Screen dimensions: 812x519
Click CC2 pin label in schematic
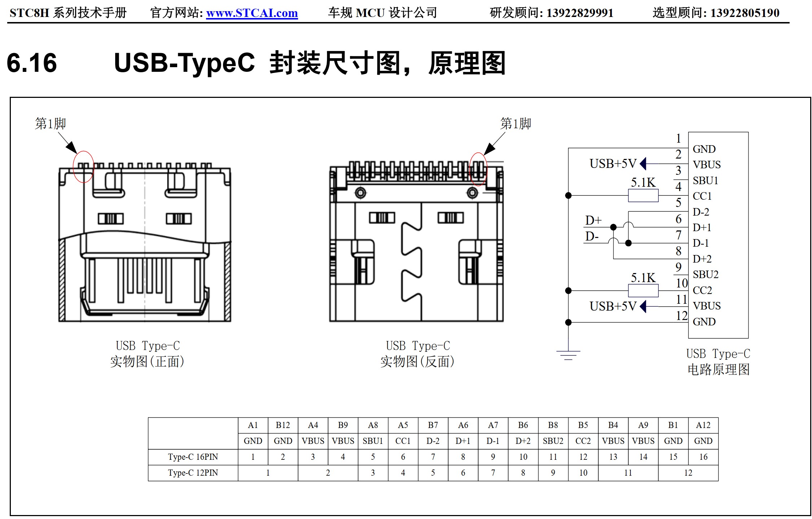click(702, 290)
